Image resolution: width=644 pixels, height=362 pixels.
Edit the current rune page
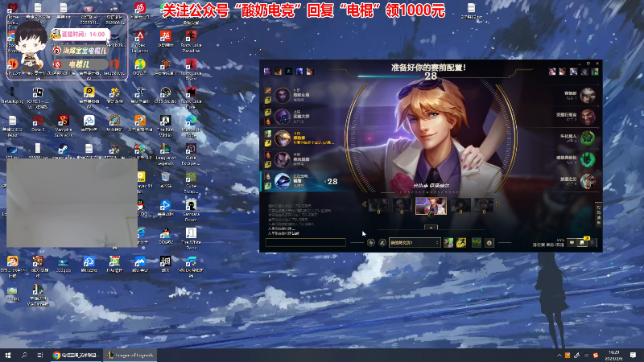(382, 243)
